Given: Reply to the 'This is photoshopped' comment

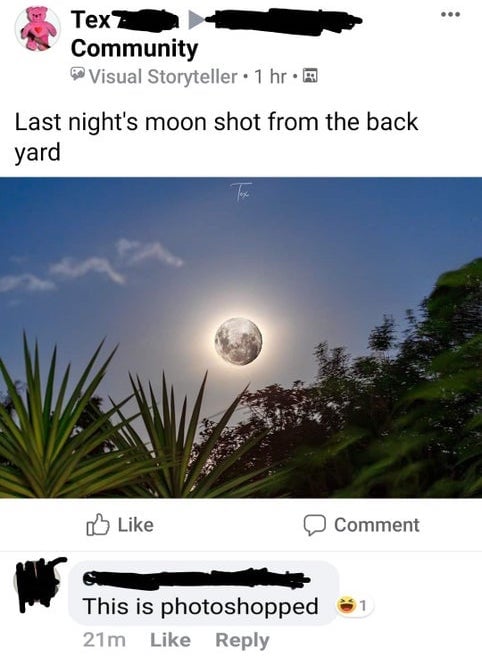Looking at the screenshot, I should [242, 641].
